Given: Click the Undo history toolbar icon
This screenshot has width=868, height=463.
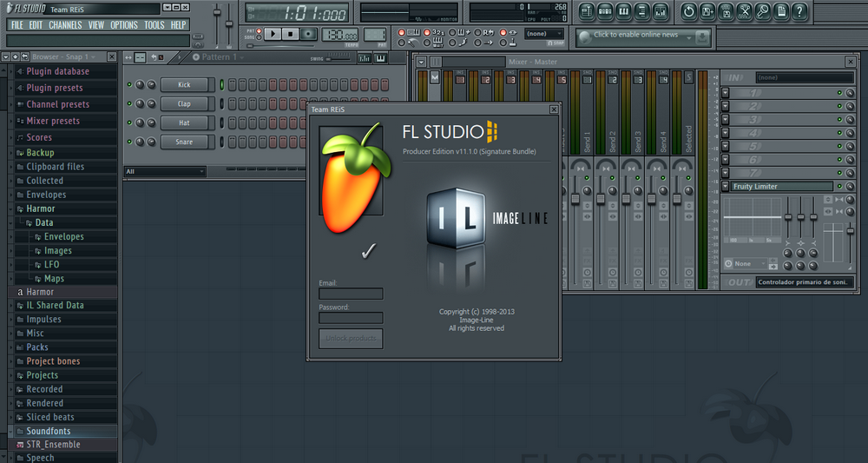Looking at the screenshot, I should [x=688, y=11].
